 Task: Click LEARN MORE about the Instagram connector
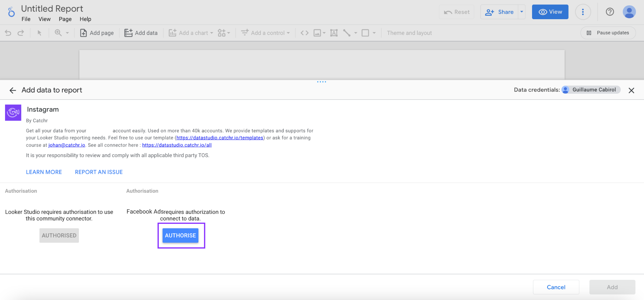44,172
